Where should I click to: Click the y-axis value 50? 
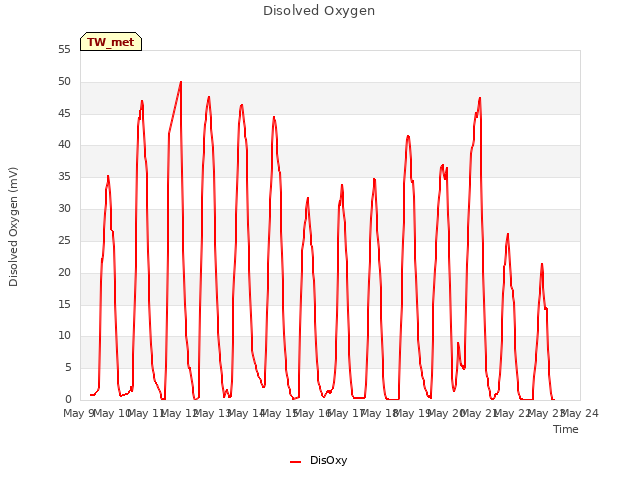[64, 82]
